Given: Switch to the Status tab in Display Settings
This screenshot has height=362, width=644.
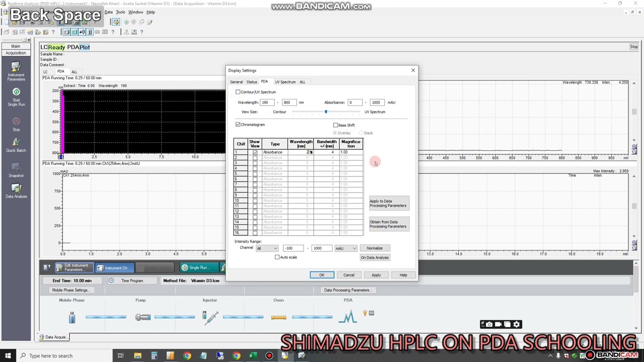Looking at the screenshot, I should 252,82.
